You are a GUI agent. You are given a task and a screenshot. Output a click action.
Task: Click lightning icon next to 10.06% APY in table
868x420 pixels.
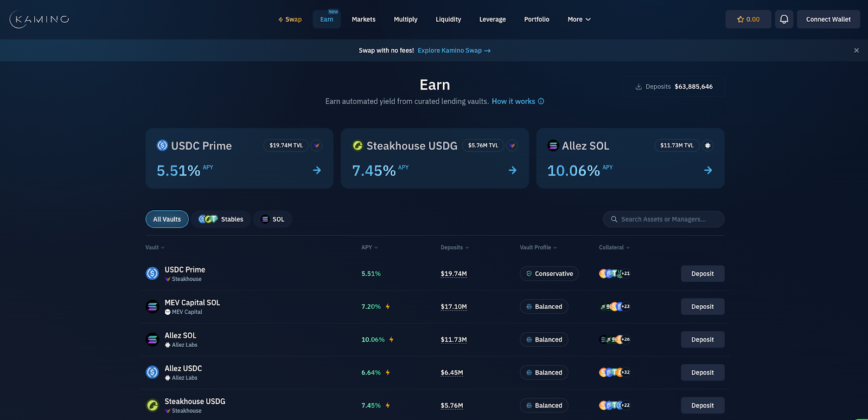391,340
